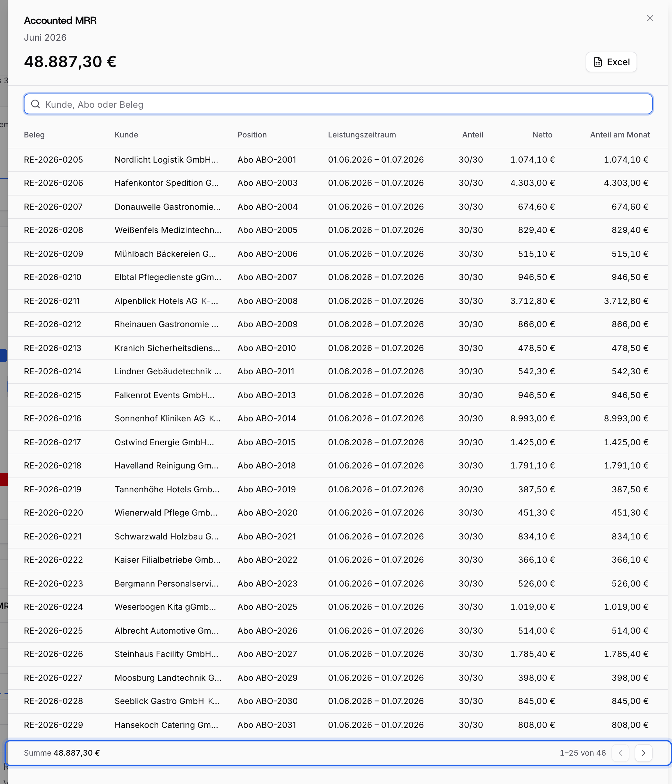The height and width of the screenshot is (784, 672).
Task: Click Lindner Gebäudetechnik customer cell
Action: tap(168, 372)
